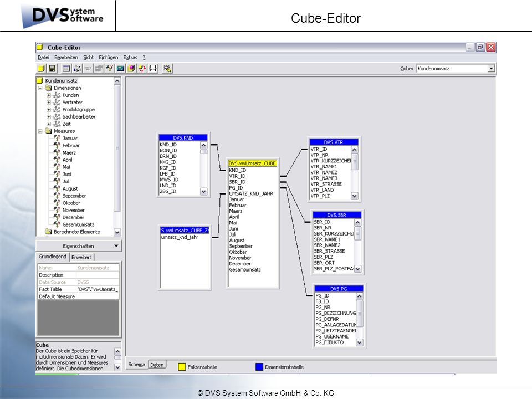532x399 pixels.
Task: Click the pink and yellow cube toolbar icon
Action: (x=131, y=69)
